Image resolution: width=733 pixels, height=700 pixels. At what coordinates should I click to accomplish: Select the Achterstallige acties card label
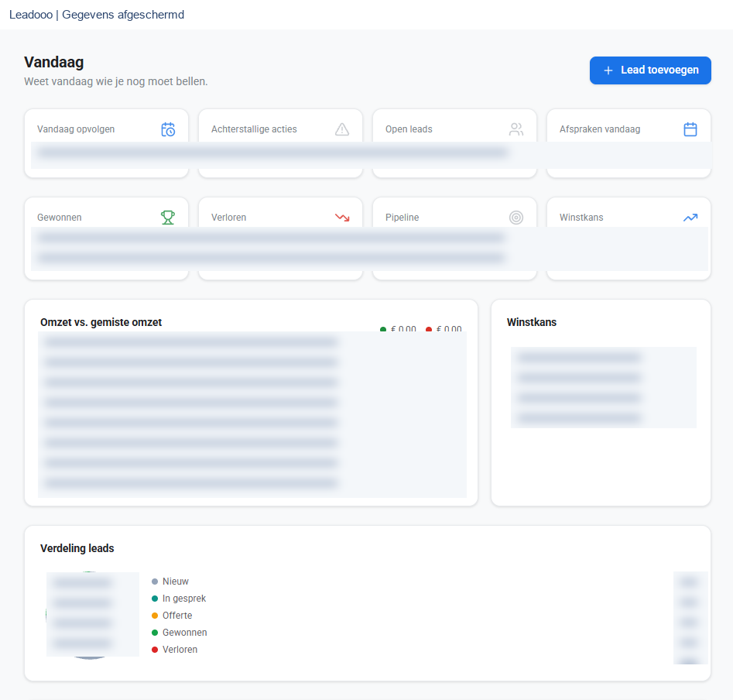coord(254,129)
